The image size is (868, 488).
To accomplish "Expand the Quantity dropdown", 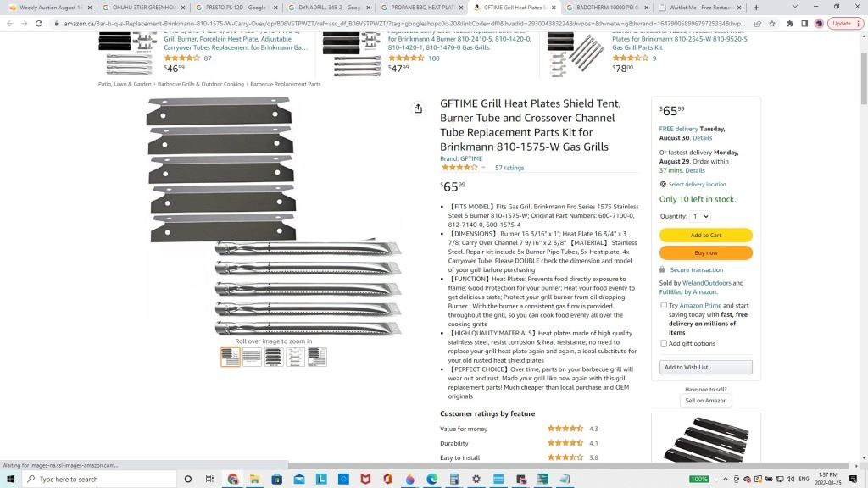I will [x=700, y=216].
